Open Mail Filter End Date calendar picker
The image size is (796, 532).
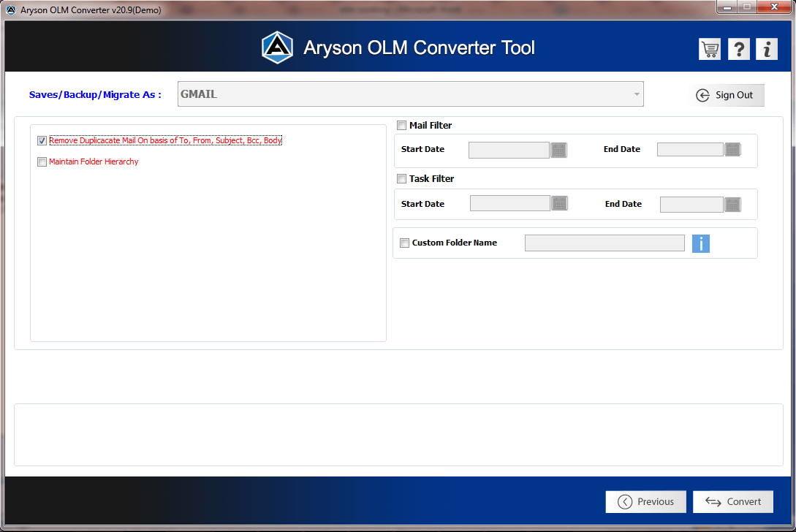pyautogui.click(x=732, y=149)
